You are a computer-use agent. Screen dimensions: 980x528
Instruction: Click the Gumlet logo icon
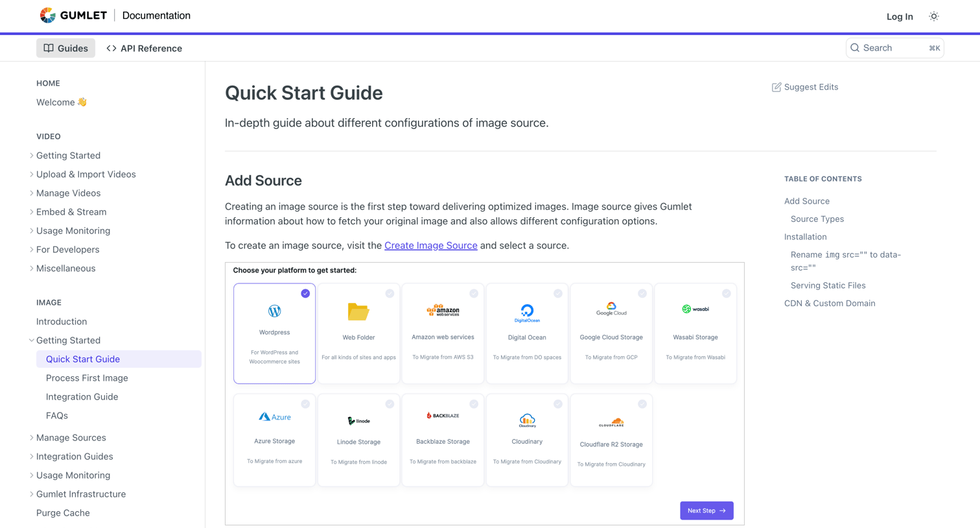coord(47,15)
